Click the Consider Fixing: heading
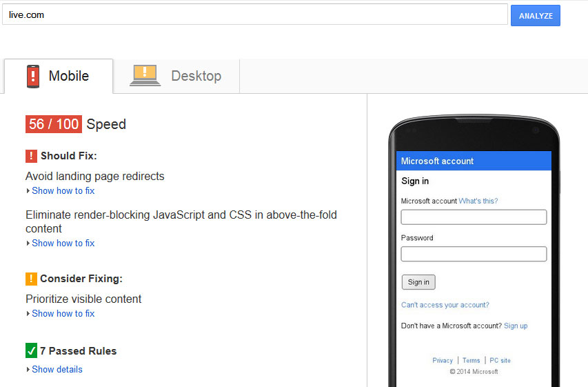Viewport: 588px width, 387px height. (81, 279)
